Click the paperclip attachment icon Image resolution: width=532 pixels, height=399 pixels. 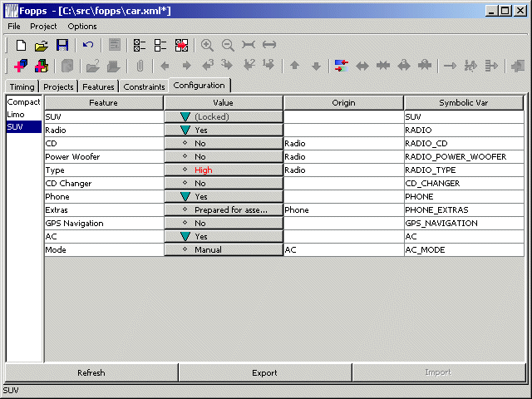click(140, 66)
